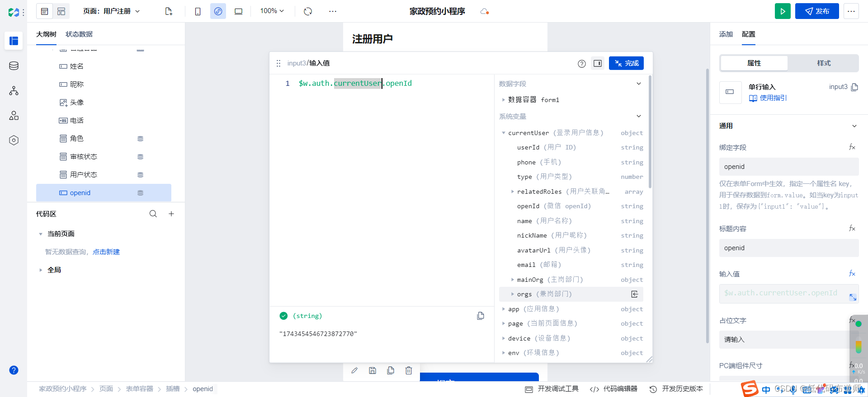Switch to the 添加 tab
Screen dimensions: 868x397
coord(726,34)
